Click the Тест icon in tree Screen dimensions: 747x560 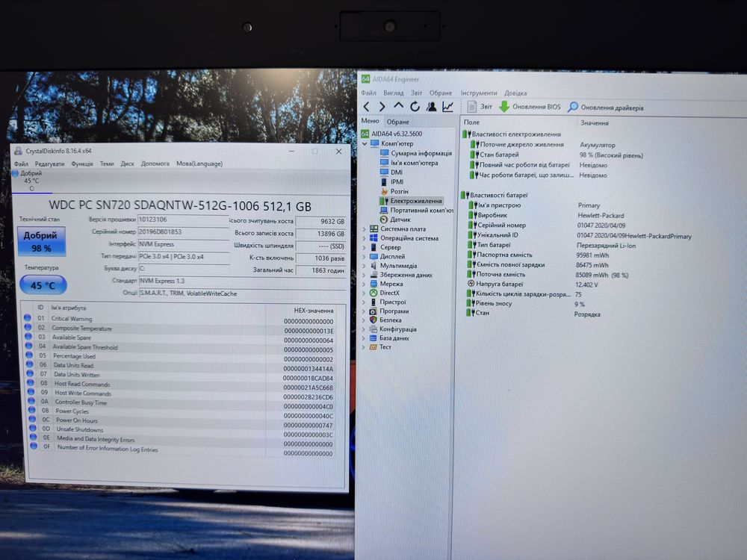(x=373, y=347)
